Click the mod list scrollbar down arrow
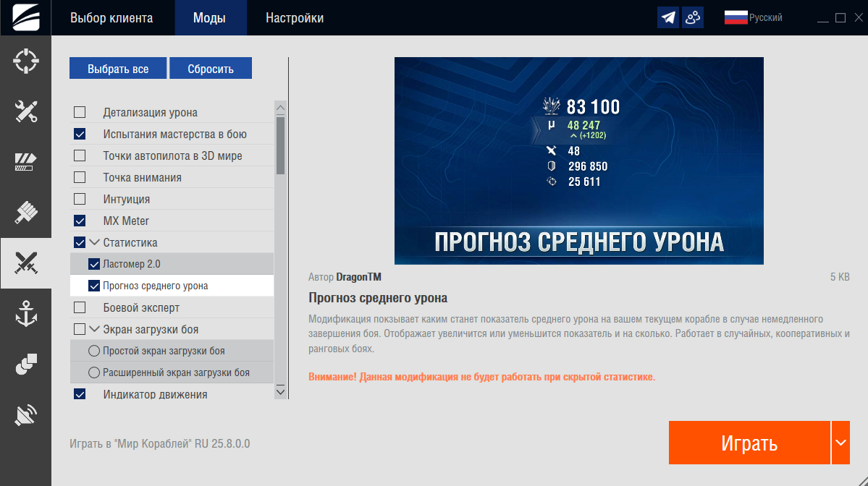The image size is (868, 486). click(281, 392)
